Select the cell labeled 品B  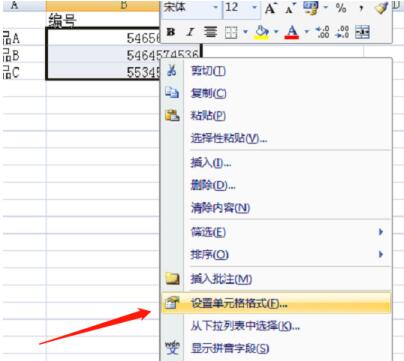tap(23, 55)
